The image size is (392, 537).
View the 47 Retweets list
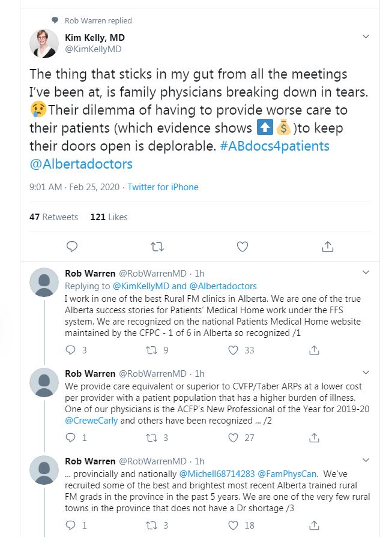(54, 217)
